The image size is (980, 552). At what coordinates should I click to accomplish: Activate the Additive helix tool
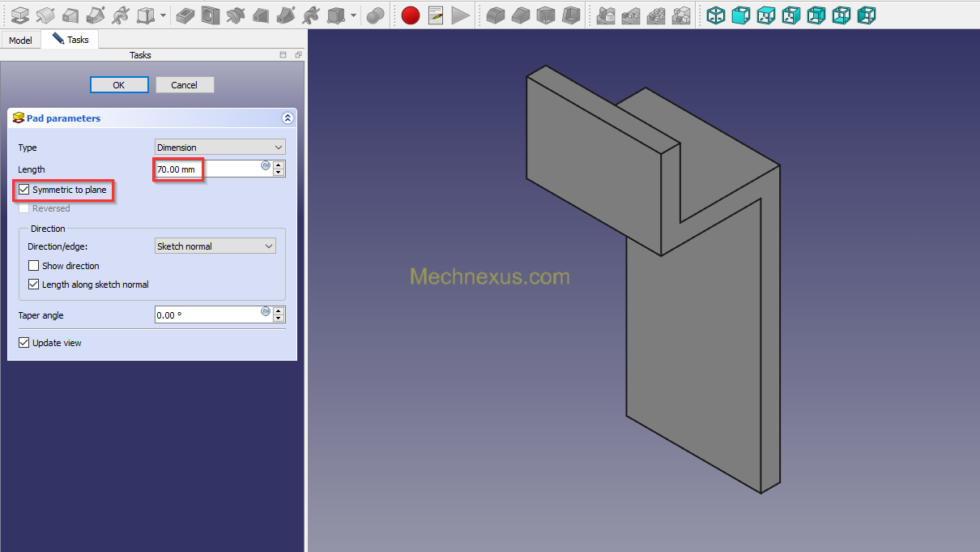pos(120,15)
